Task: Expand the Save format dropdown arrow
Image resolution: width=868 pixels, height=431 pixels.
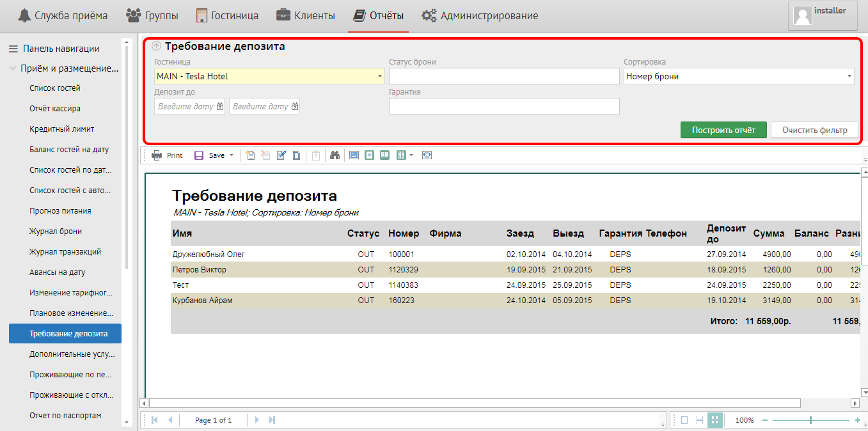Action: pyautogui.click(x=232, y=155)
